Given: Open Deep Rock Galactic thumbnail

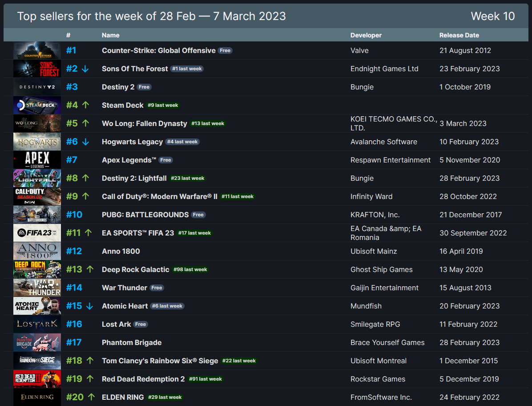Looking at the screenshot, I should 37,269.
